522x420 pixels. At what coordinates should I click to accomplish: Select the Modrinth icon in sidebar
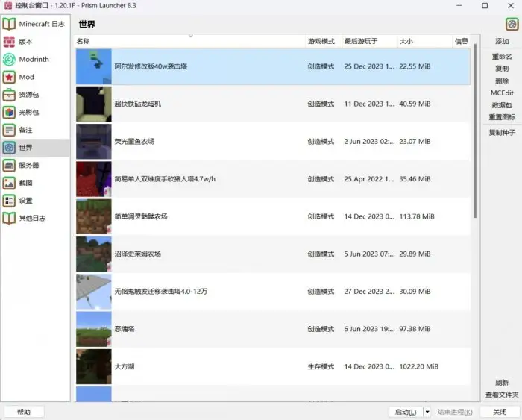[9, 60]
